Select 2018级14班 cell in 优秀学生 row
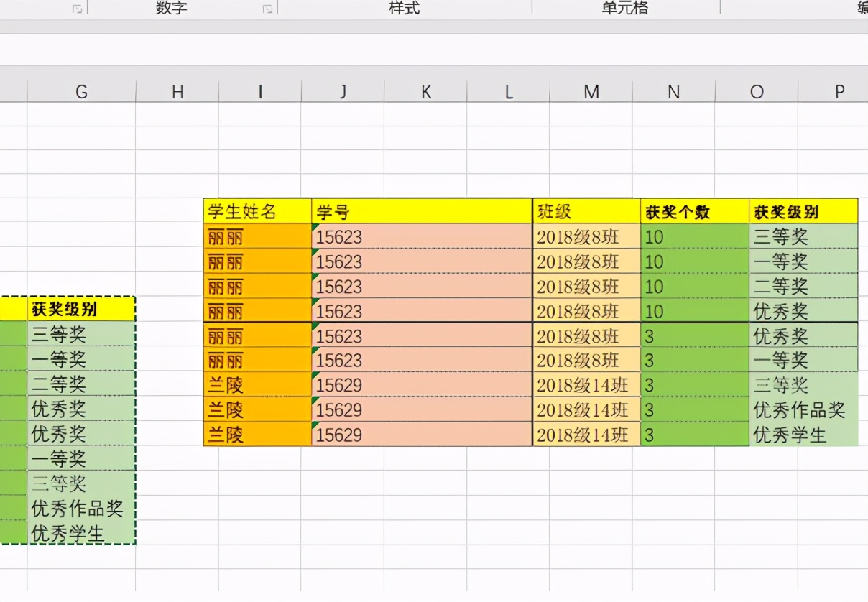The width and height of the screenshot is (868, 602). pyautogui.click(x=586, y=434)
